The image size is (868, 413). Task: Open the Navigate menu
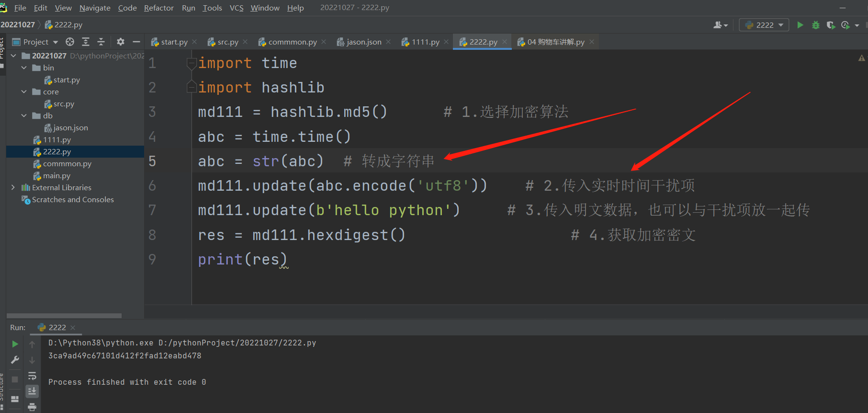[95, 8]
